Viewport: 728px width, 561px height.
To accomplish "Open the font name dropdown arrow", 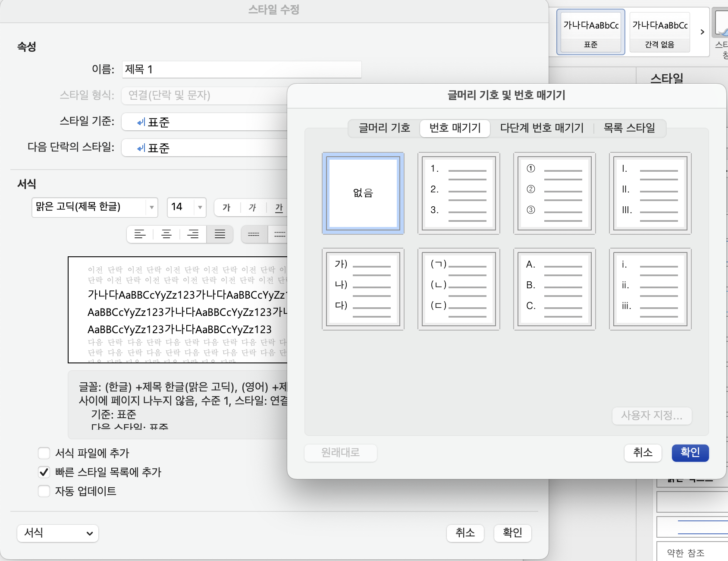I will (x=151, y=208).
